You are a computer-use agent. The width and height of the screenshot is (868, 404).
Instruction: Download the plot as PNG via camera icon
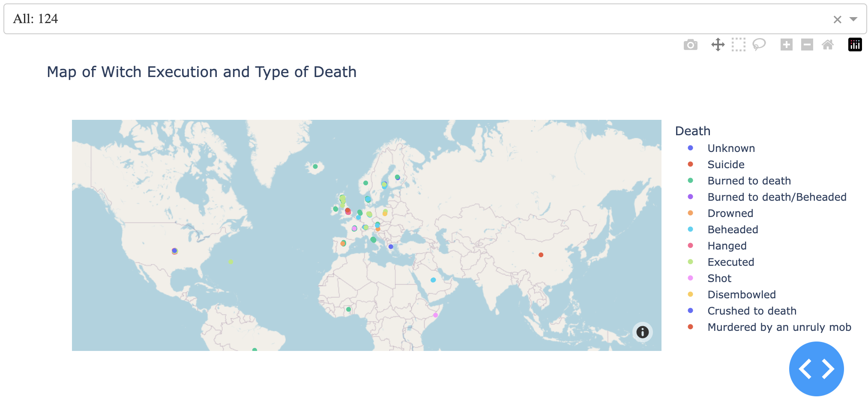(690, 44)
